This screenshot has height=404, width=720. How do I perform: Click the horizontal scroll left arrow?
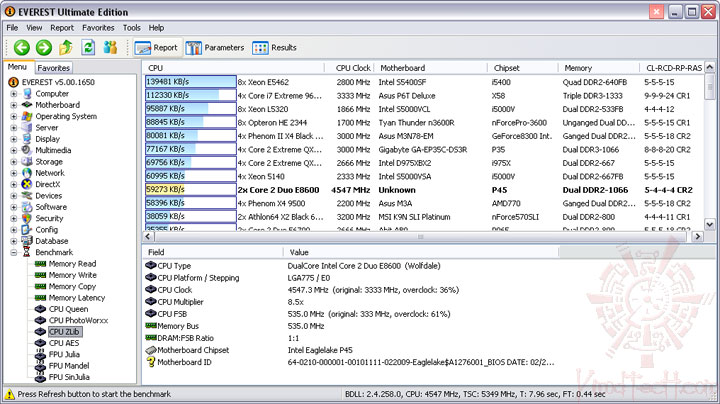148,236
